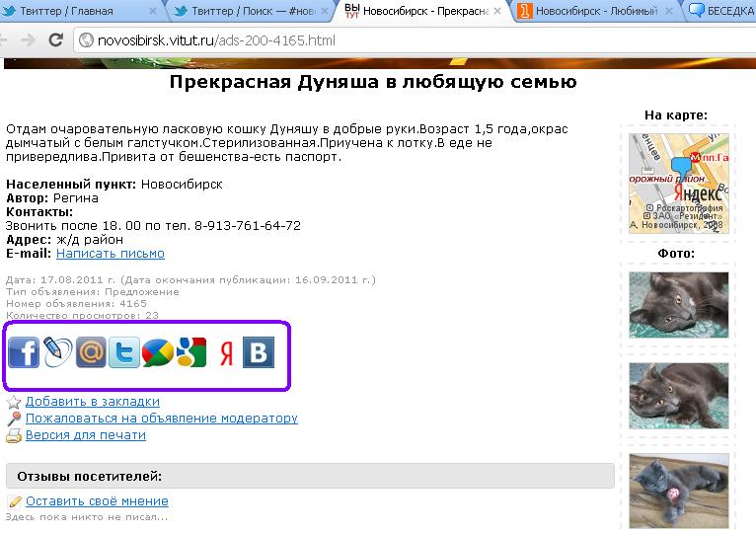Open Пожаловаться на объявление модератору link
Image resolution: width=756 pixels, height=535 pixels.
click(x=162, y=419)
